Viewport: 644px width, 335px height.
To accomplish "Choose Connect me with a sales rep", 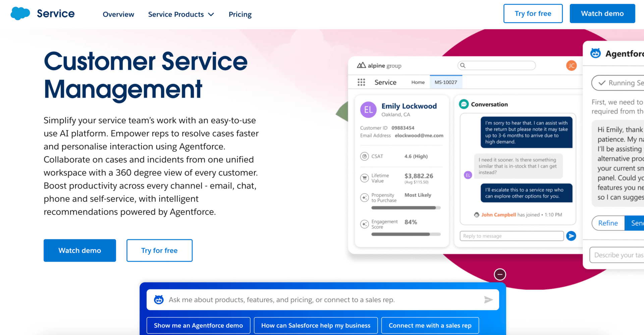I will (430, 325).
